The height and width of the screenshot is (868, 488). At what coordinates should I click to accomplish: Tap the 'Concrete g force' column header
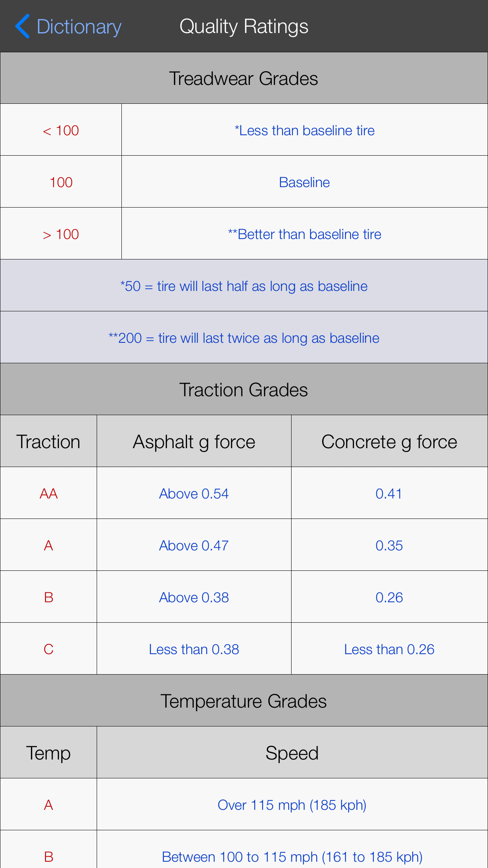pos(389,441)
